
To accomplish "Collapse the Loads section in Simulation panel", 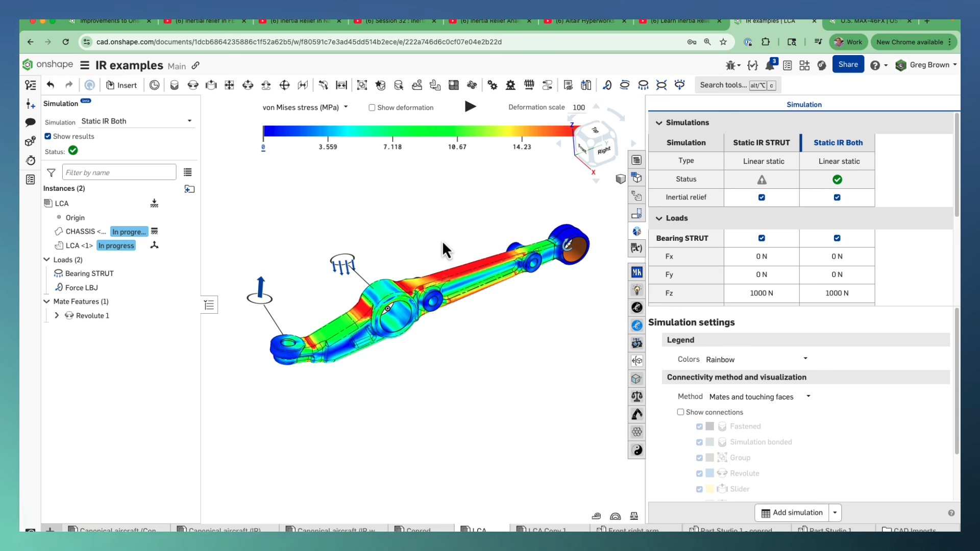I will (x=659, y=218).
